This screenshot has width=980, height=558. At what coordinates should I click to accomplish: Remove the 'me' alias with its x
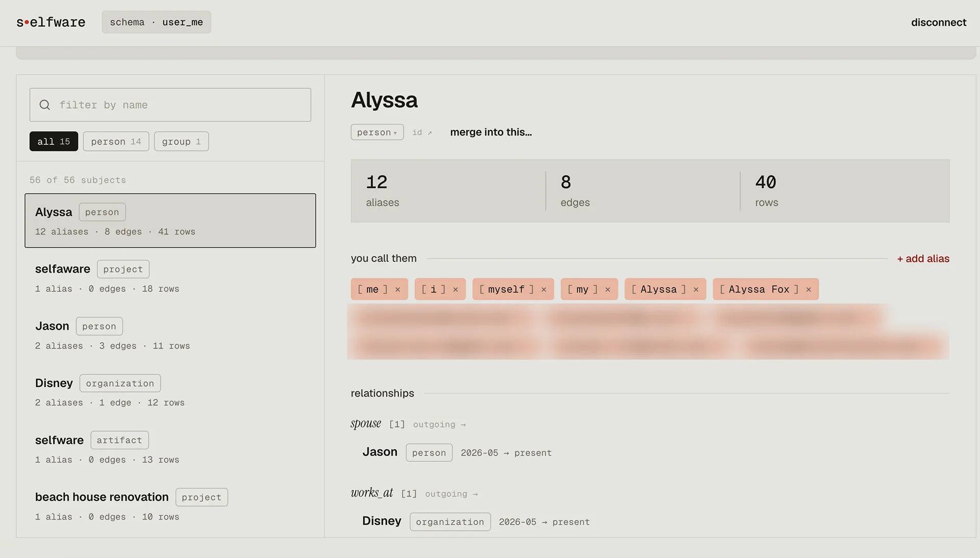click(398, 290)
